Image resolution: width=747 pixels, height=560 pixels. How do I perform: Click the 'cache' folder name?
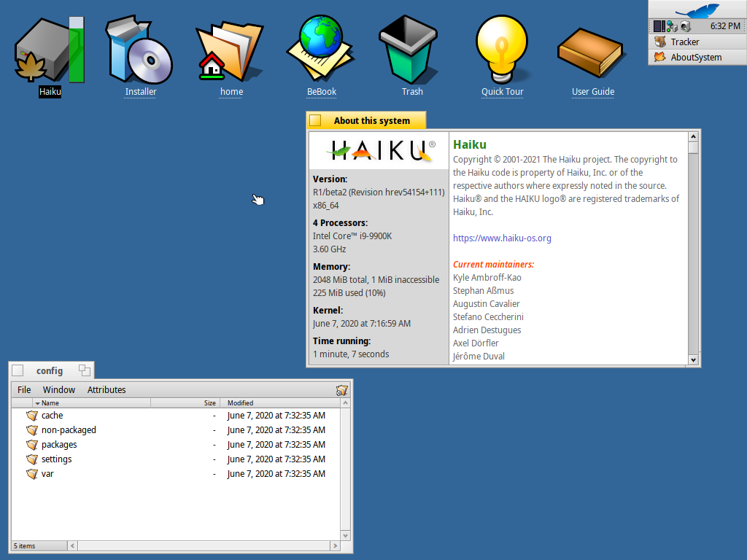pyautogui.click(x=52, y=415)
